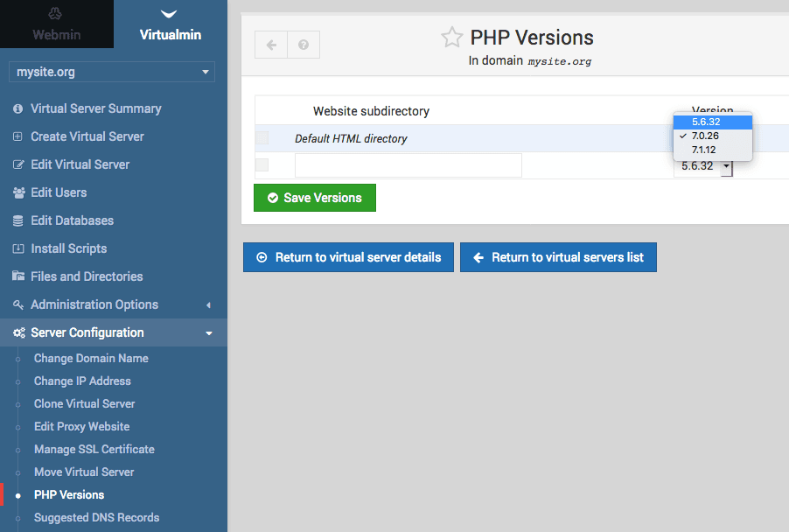The height and width of the screenshot is (532, 789).
Task: Tick the Default HTML directory row checkbox
Action: pyautogui.click(x=262, y=138)
